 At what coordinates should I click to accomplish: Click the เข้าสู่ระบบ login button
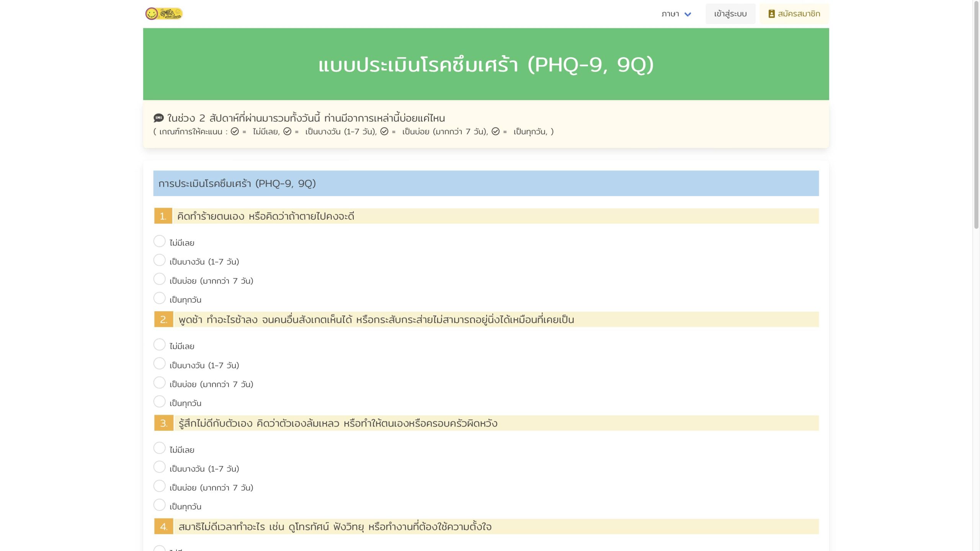pos(730,14)
